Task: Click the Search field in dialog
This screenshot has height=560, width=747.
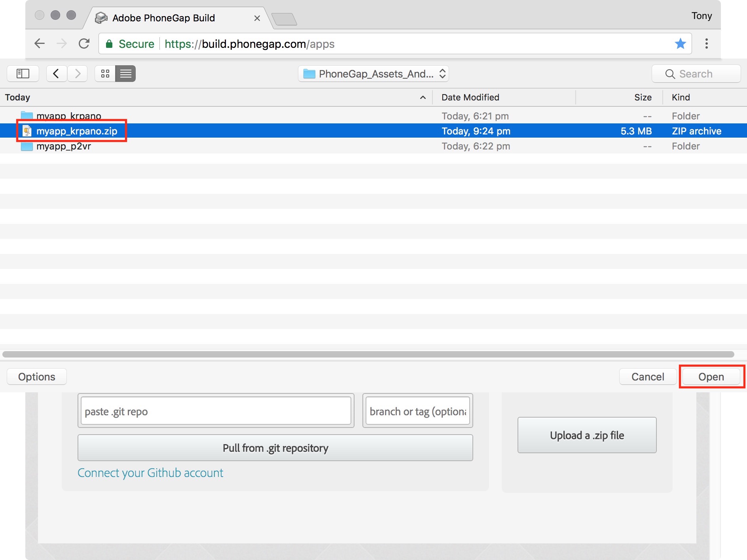Action: point(696,74)
